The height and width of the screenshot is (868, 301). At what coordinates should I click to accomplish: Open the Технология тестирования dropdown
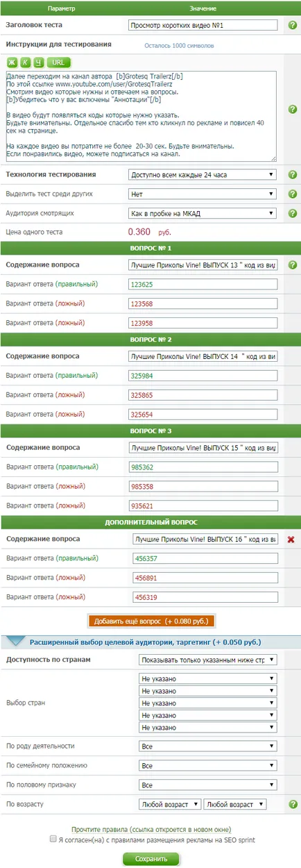[x=203, y=174]
